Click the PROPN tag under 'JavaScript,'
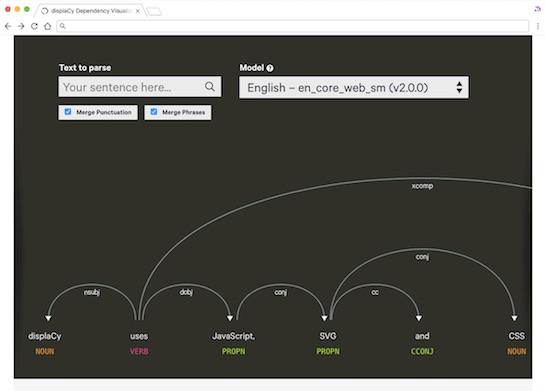 (234, 351)
